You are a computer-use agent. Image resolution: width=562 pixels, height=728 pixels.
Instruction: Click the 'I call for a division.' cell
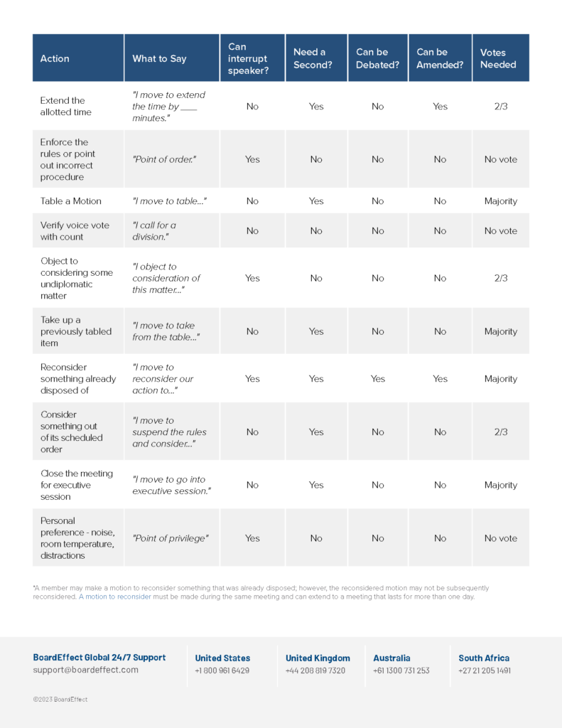tap(172, 231)
